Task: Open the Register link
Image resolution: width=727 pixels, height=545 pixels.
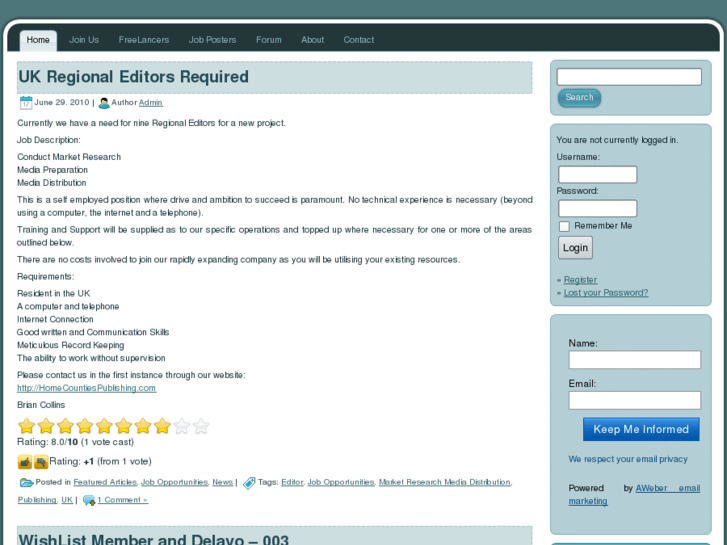Action: [x=580, y=280]
